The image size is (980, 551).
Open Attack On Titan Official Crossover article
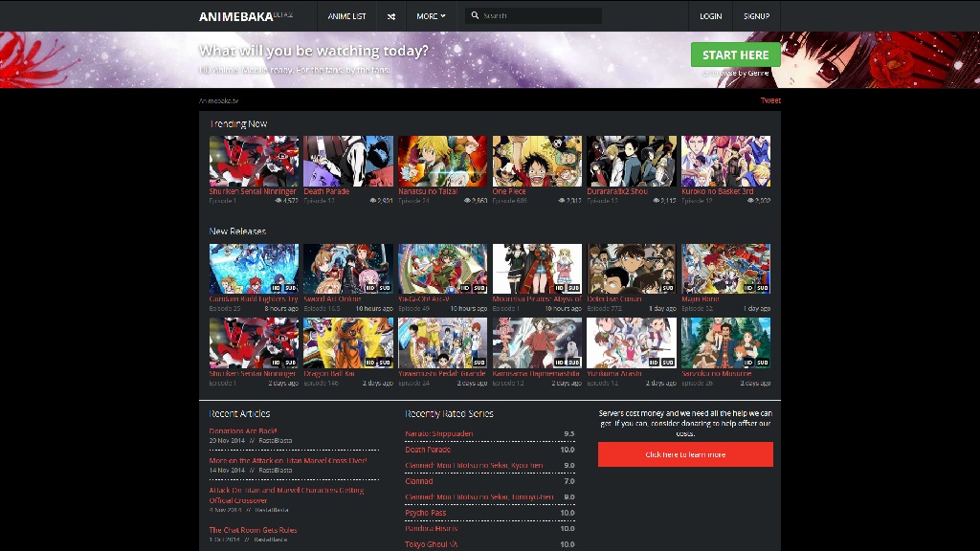tap(286, 496)
